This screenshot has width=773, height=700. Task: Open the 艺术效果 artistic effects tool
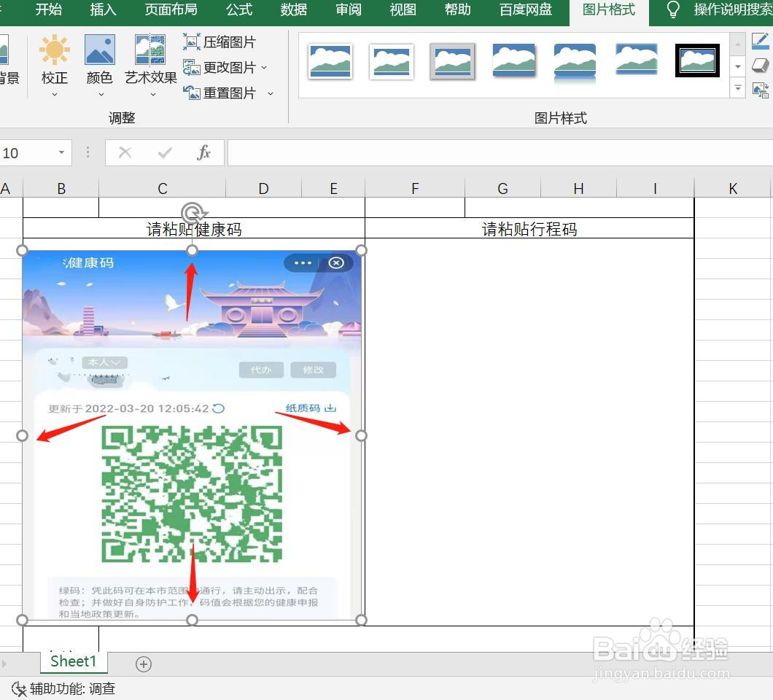[x=150, y=60]
